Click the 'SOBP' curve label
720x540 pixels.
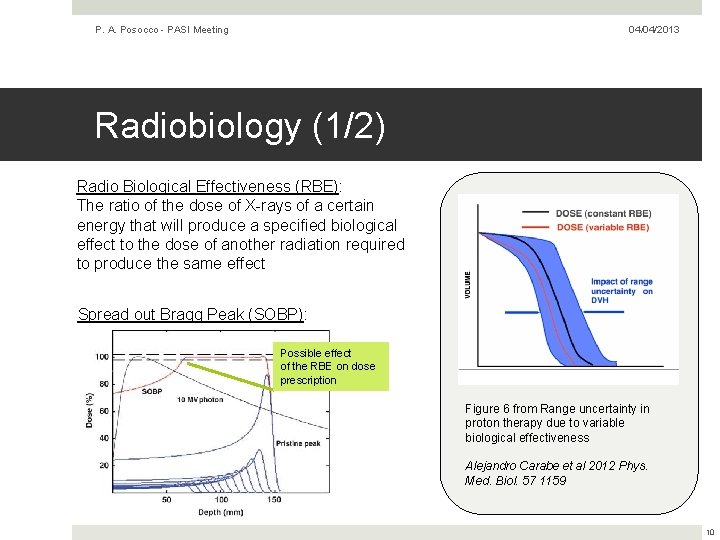click(152, 392)
